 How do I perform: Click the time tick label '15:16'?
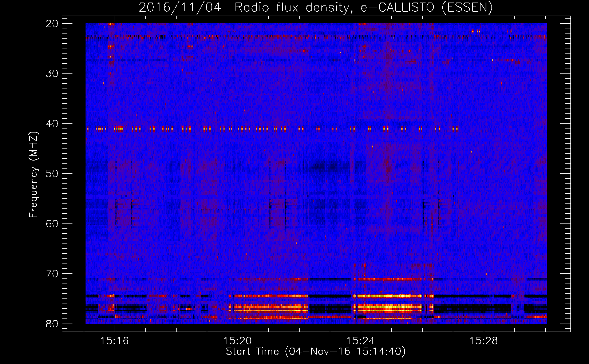click(x=115, y=341)
